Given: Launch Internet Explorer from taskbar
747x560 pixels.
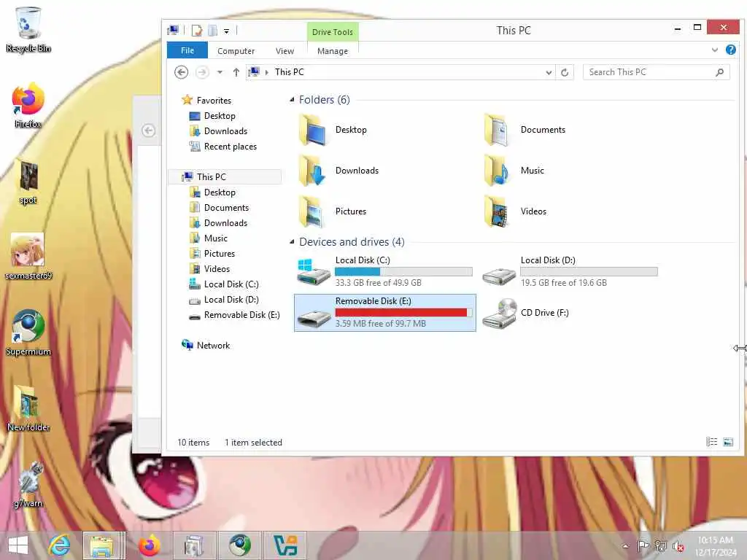Looking at the screenshot, I should click(x=60, y=545).
